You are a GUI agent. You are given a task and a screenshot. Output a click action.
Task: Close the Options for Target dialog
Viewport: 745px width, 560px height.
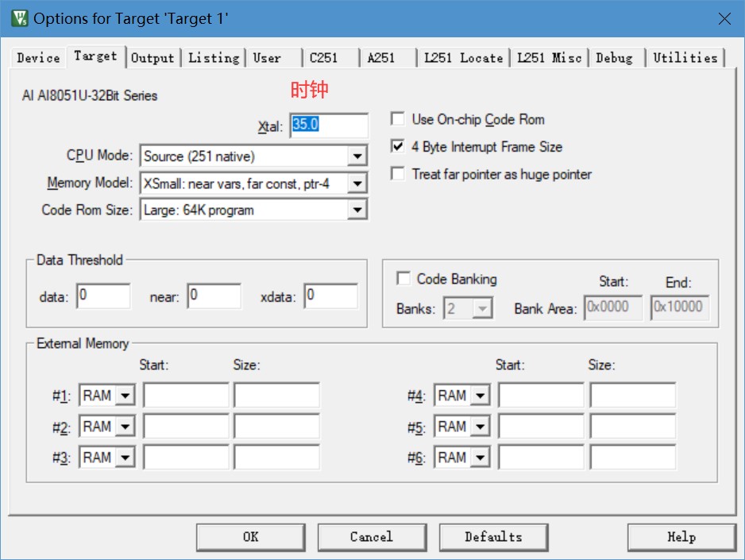pyautogui.click(x=724, y=18)
